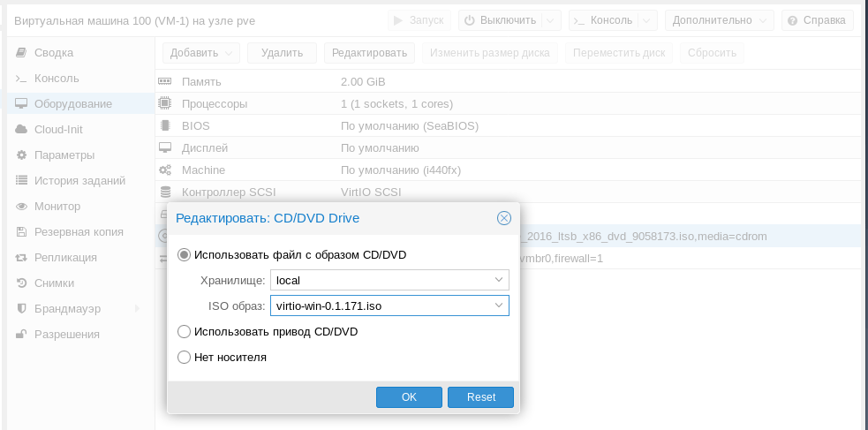868x430 pixels.
Task: Select 'Нет носителя' radio option
Action: click(x=184, y=358)
